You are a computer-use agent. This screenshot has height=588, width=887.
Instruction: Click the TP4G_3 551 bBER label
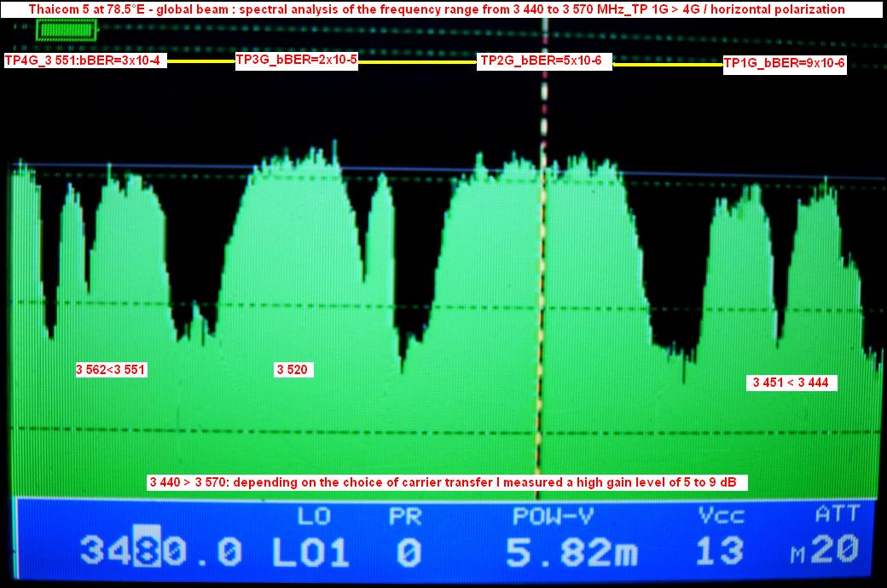pyautogui.click(x=85, y=61)
